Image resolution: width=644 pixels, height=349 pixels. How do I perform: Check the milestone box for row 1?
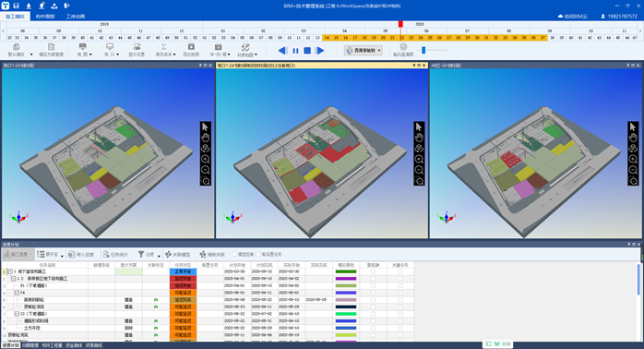pyautogui.click(x=373, y=271)
